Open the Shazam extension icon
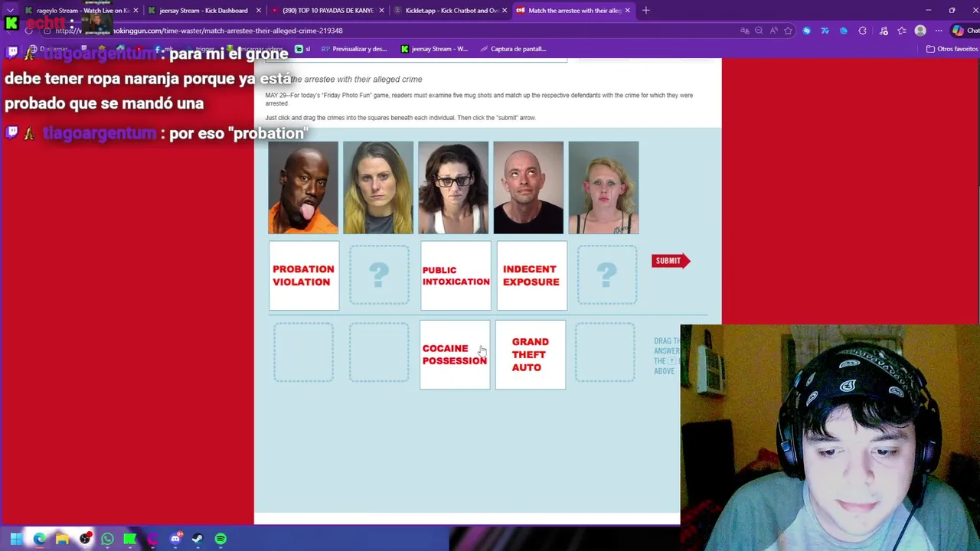This screenshot has height=551, width=980. coord(806,31)
